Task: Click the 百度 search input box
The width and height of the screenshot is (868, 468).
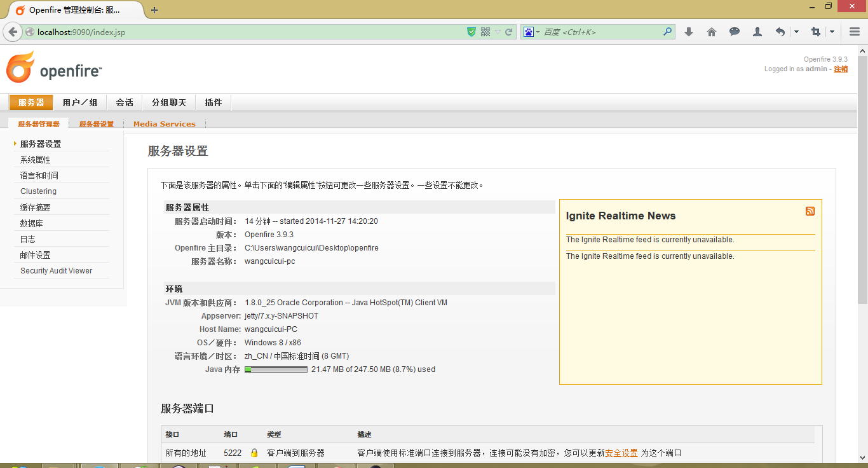Action: 602,32
